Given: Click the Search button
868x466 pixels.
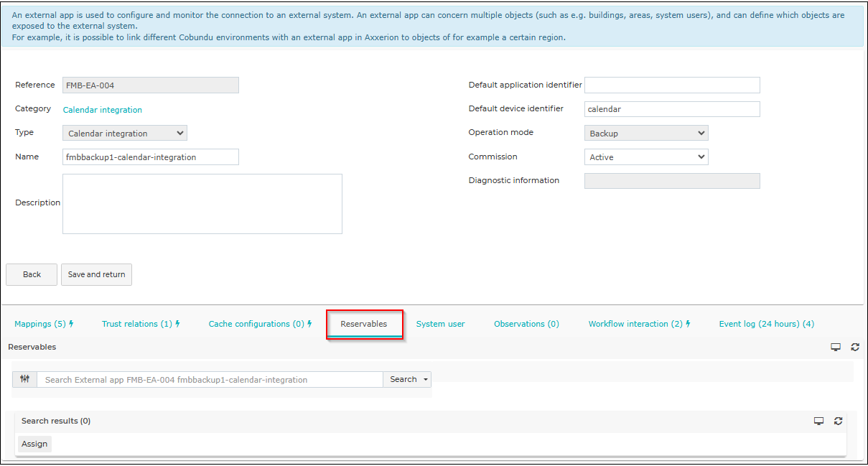Looking at the screenshot, I should pos(403,379).
